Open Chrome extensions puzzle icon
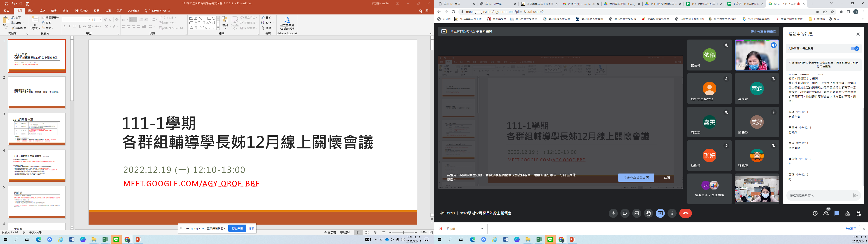 (841, 12)
